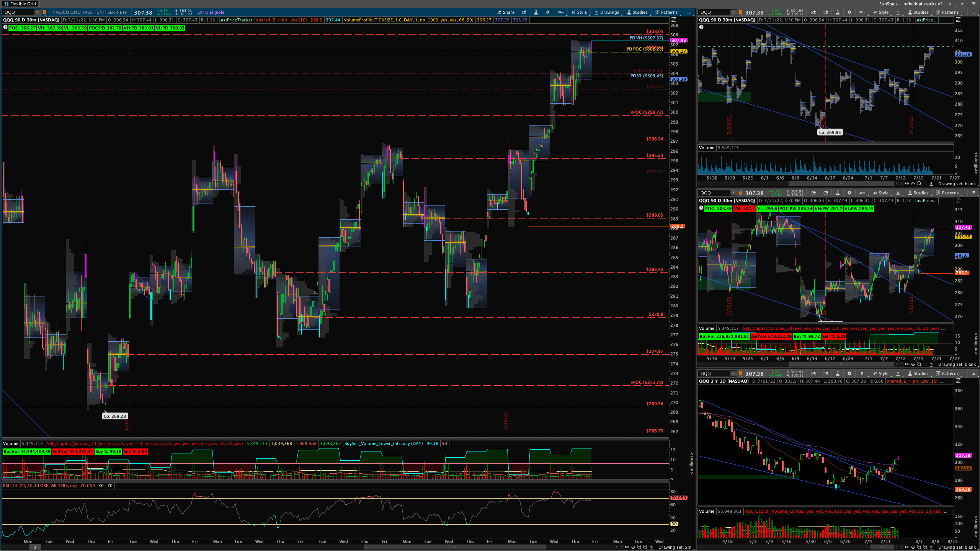The image size is (980, 551).
Task: Open chart settings gear in main chart
Action: pos(548,12)
